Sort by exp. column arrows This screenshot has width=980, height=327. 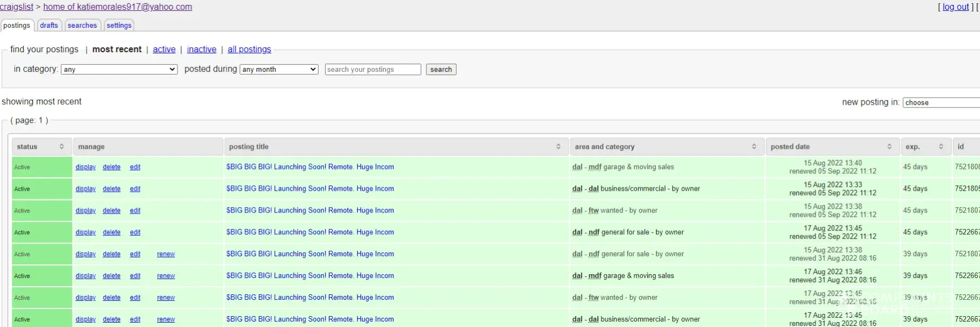(x=941, y=147)
